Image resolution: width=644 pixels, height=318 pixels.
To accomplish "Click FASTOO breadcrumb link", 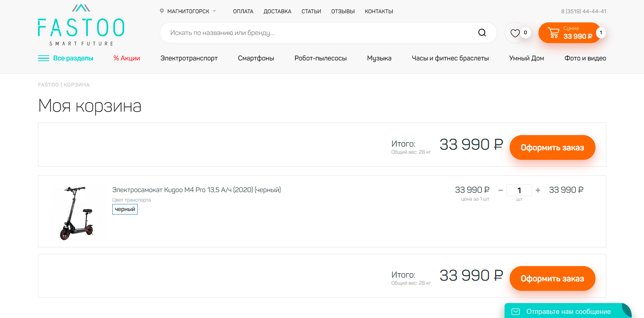I will (48, 85).
